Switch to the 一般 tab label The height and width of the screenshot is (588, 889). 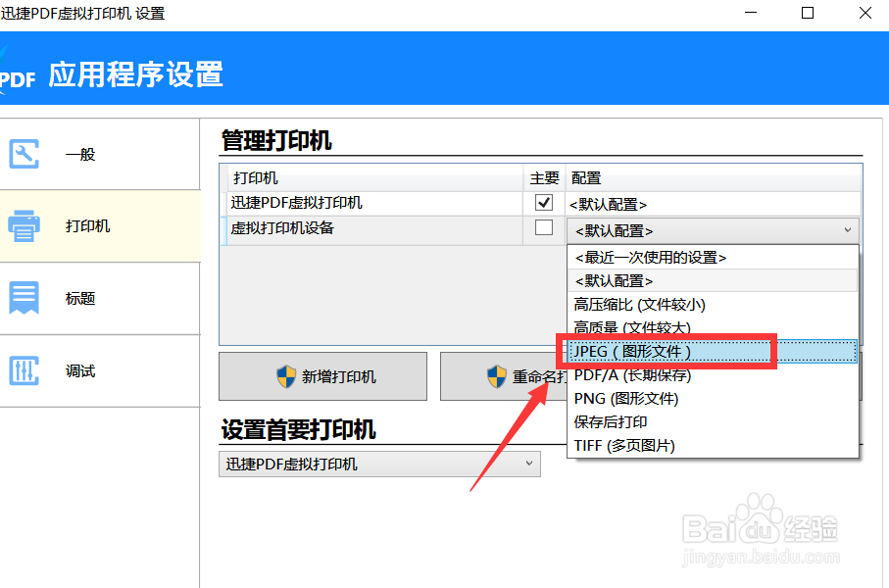pyautogui.click(x=80, y=154)
